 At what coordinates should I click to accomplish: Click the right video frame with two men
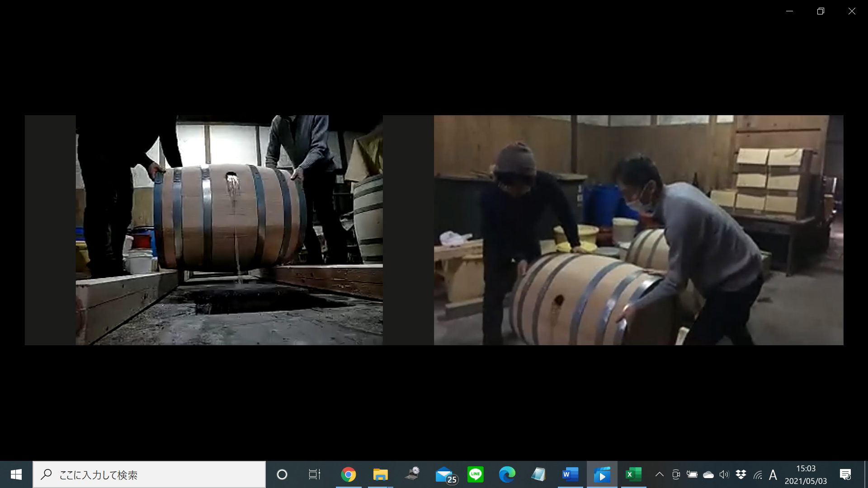click(x=638, y=230)
